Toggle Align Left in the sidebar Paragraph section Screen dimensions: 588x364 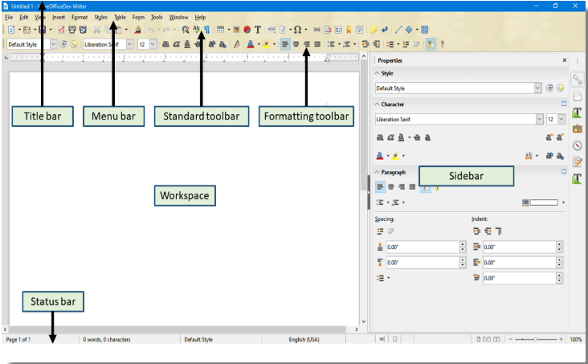coord(380,186)
